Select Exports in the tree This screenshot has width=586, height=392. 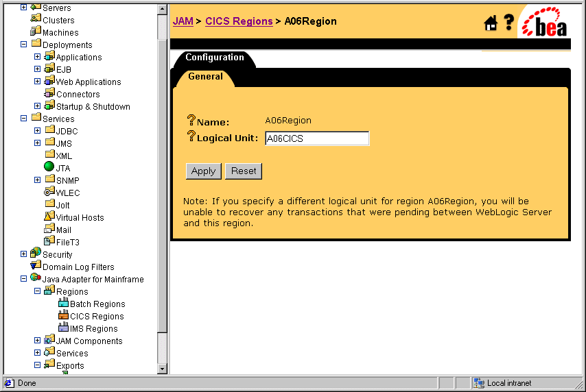click(70, 366)
